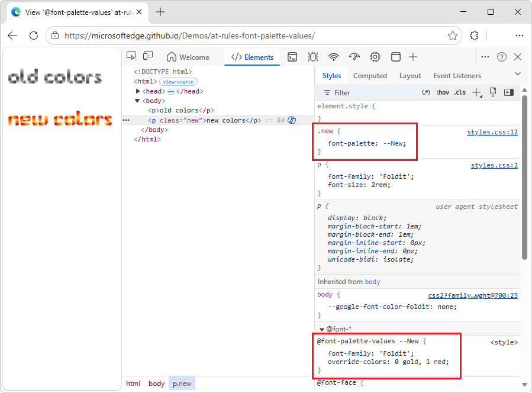Edit font-palette --New value
Image resolution: width=532 pixels, height=393 pixels.
pos(393,144)
